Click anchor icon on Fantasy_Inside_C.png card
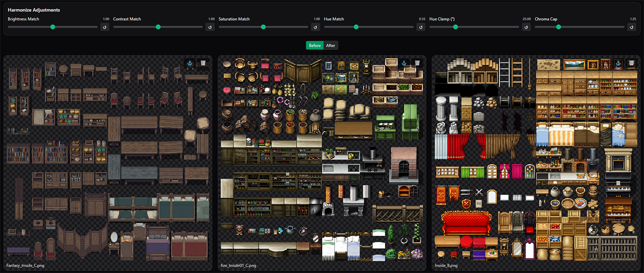Screen dimensions: 644x273 190,63
